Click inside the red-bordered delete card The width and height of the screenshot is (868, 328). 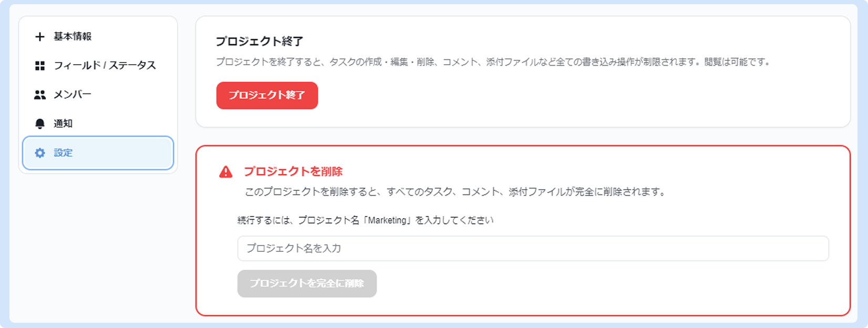(523, 231)
